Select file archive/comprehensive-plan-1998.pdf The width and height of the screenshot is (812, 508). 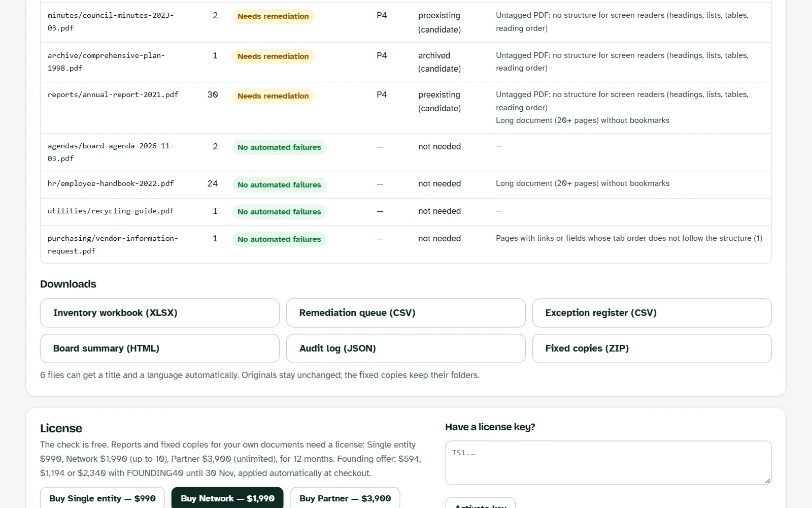coord(106,61)
